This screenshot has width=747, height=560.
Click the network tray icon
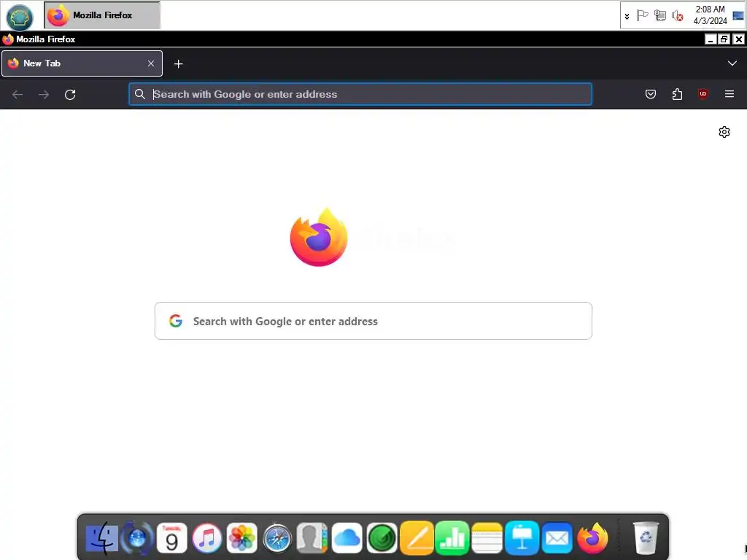tap(659, 16)
